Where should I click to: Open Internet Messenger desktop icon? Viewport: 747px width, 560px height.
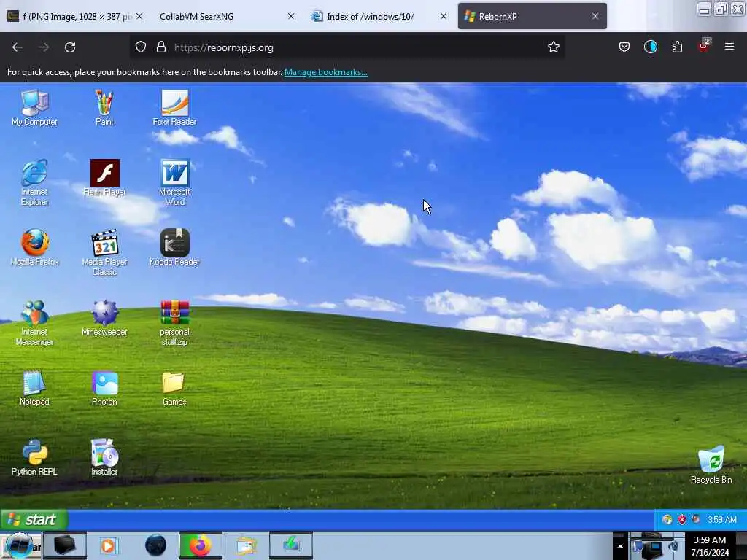coord(34,323)
